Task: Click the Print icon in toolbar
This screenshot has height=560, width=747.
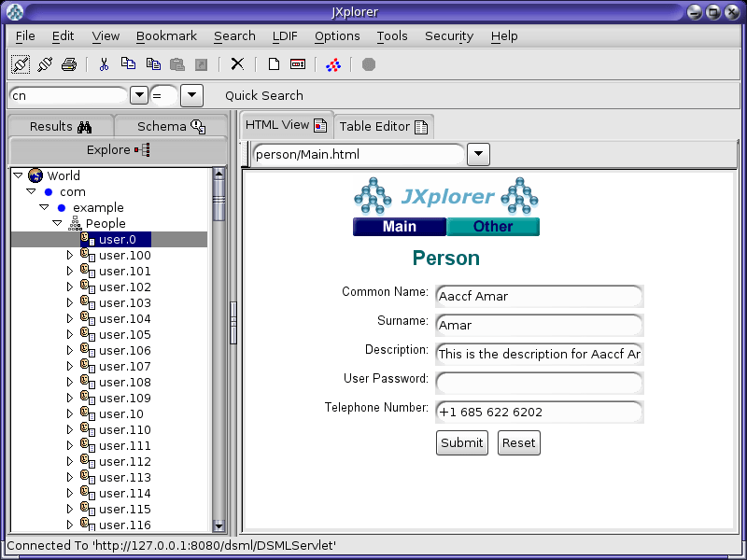Action: [x=69, y=64]
